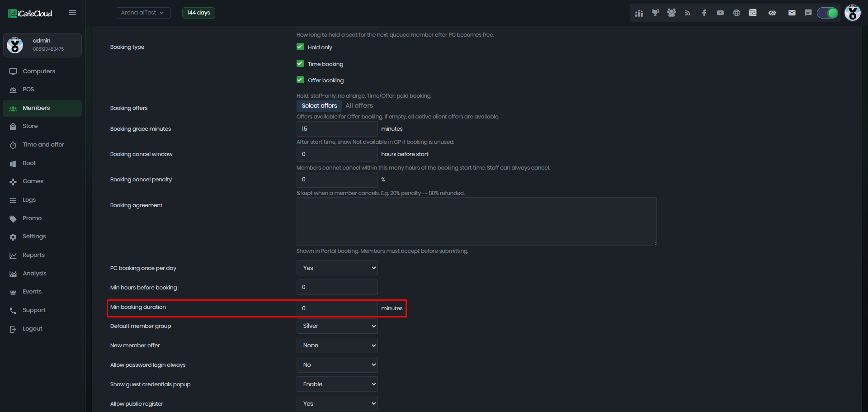
Task: Open the PC booking once per day dropdown
Action: coord(337,268)
